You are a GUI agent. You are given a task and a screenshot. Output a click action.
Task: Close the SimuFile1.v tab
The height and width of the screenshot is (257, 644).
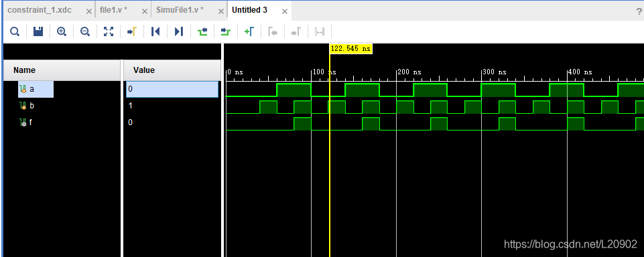(221, 11)
